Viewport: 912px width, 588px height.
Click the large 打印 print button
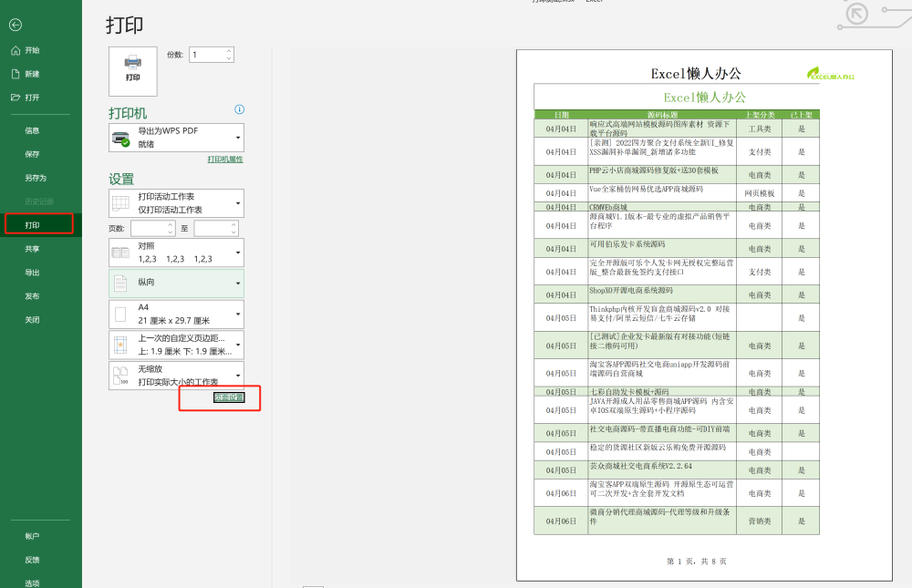[x=132, y=71]
